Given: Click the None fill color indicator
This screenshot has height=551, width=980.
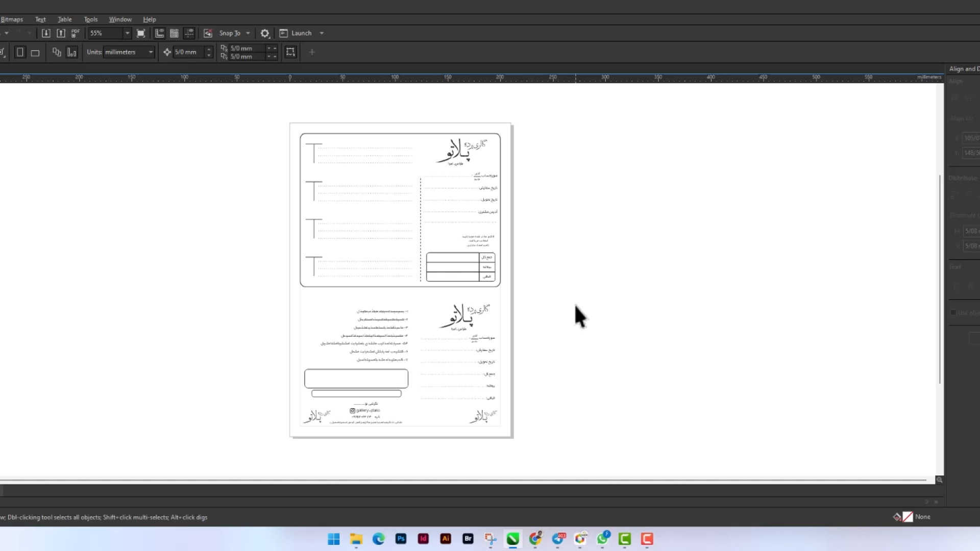Looking at the screenshot, I should click(x=908, y=517).
